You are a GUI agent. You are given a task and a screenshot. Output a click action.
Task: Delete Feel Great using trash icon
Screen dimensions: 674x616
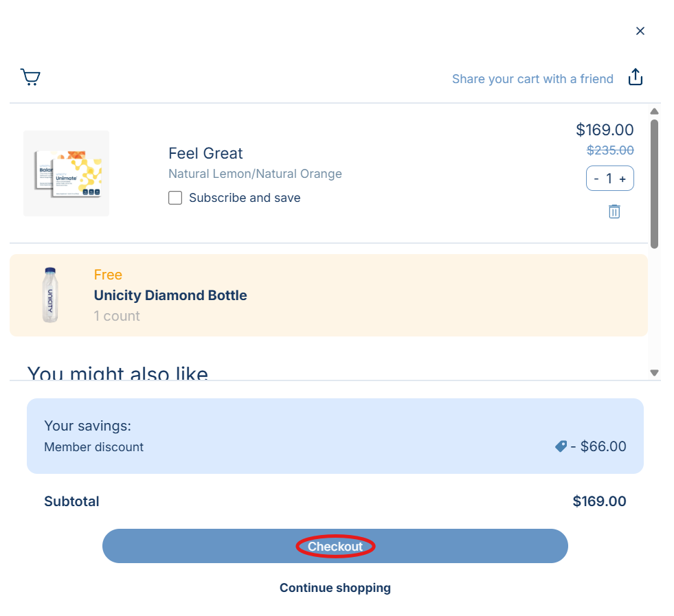point(614,212)
